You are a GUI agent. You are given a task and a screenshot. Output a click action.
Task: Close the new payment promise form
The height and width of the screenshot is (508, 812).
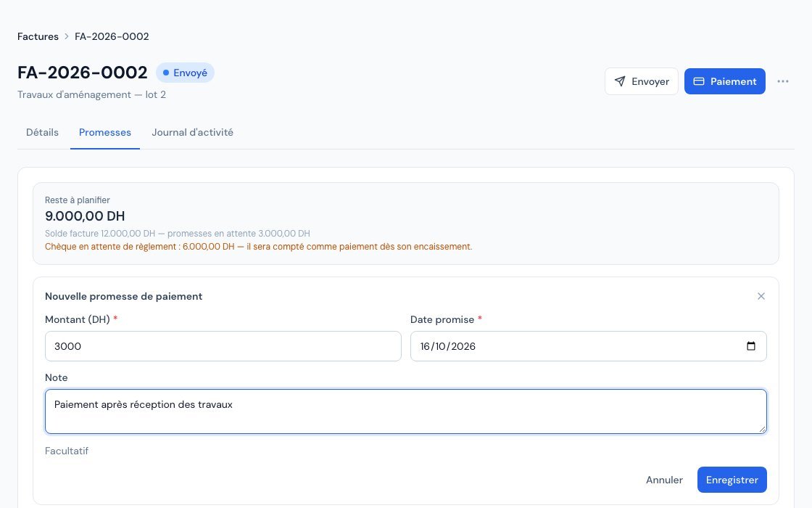761,296
